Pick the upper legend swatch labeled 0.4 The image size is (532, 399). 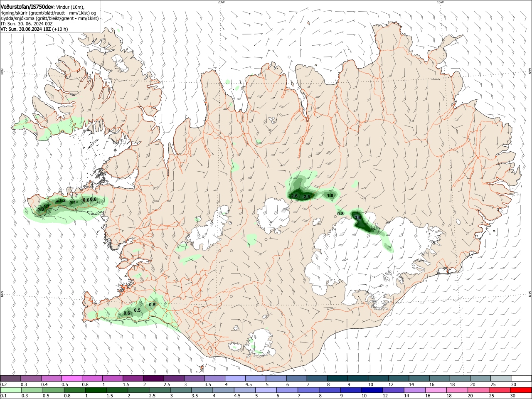(51, 378)
